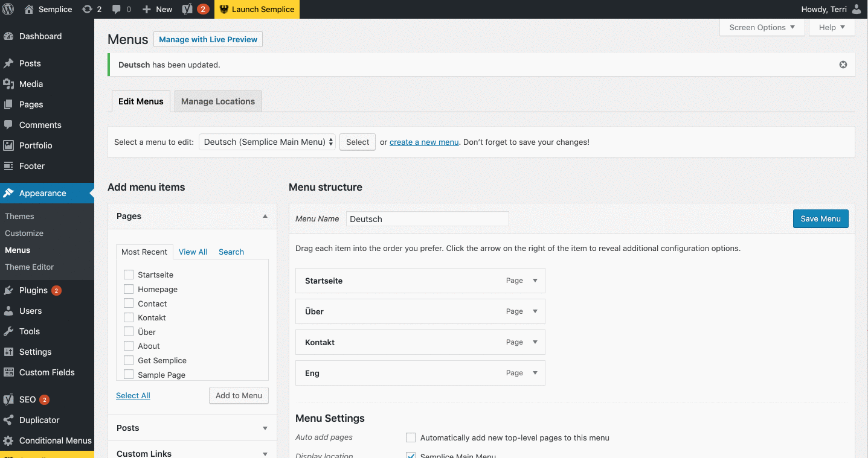Check the Startseite page checkbox
868x458 pixels.
(128, 275)
